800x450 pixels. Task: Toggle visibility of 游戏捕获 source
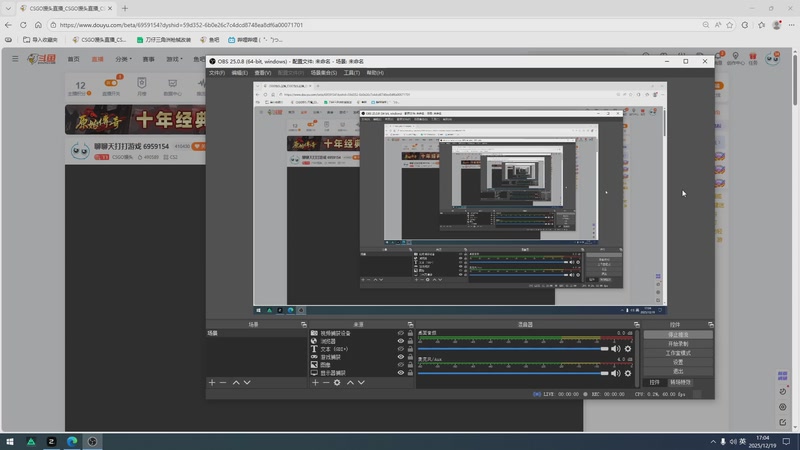pos(401,357)
